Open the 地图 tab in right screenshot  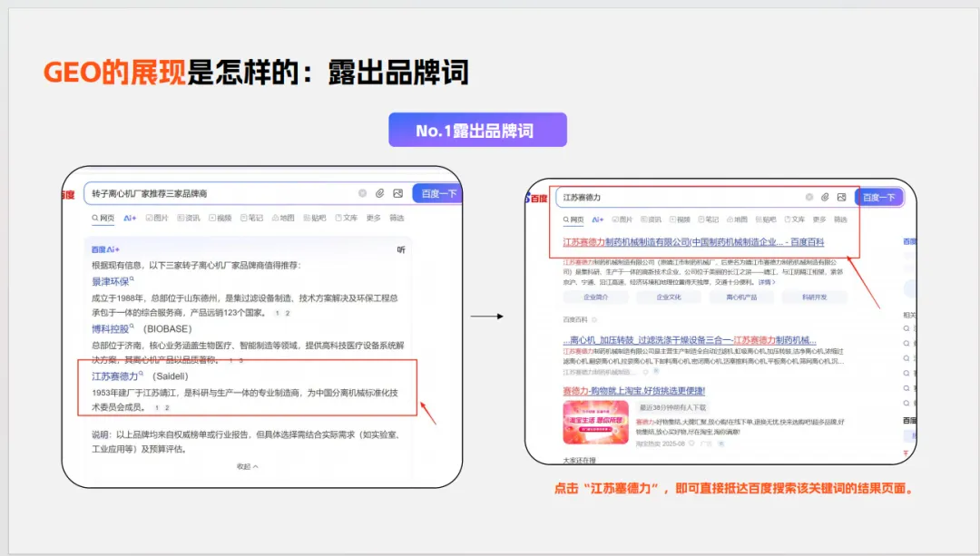click(x=738, y=219)
